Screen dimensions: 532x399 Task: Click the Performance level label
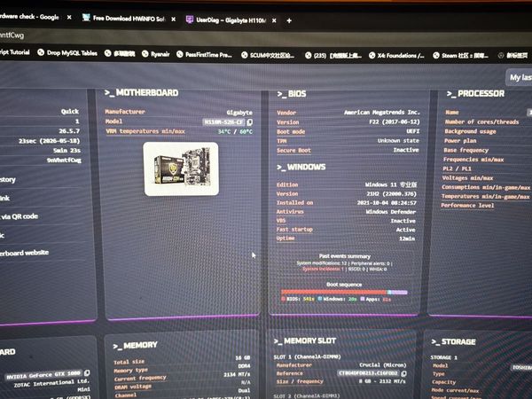(467, 206)
